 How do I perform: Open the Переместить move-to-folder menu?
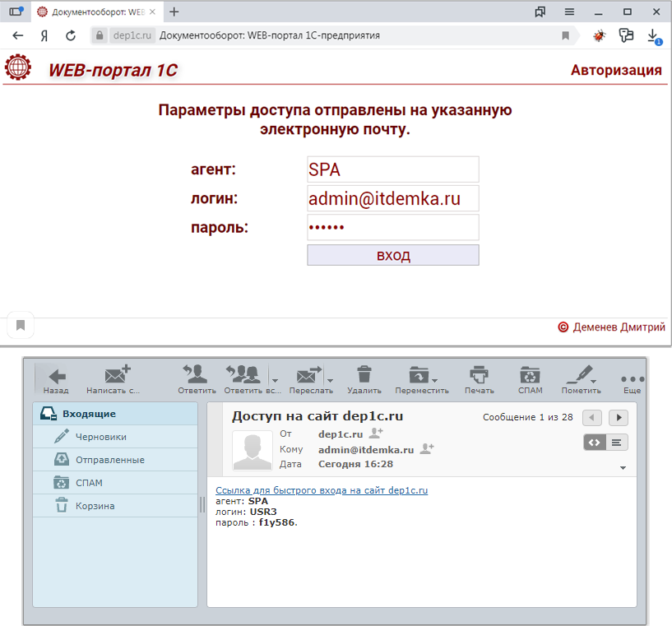pos(422,379)
